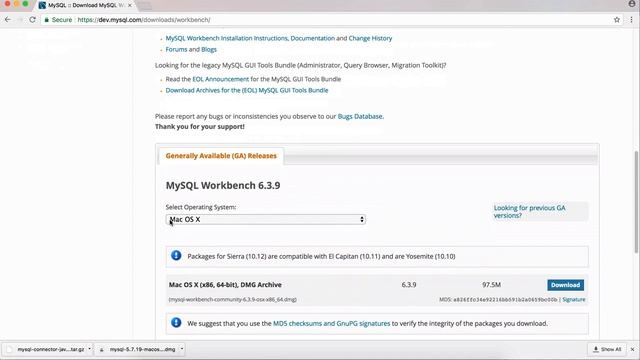Bookmark page with star icon
Screen dimensions: 640x360
tap(617, 20)
